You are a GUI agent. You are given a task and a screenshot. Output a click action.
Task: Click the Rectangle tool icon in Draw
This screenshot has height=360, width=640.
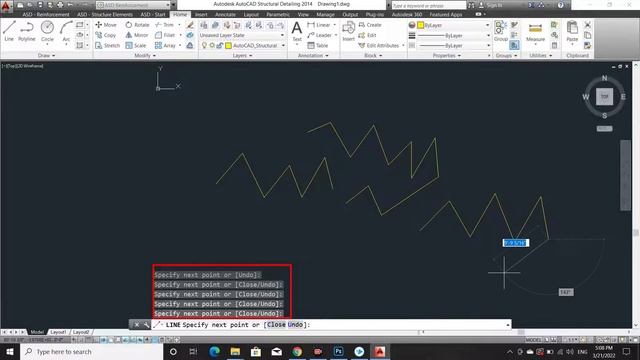coord(80,25)
